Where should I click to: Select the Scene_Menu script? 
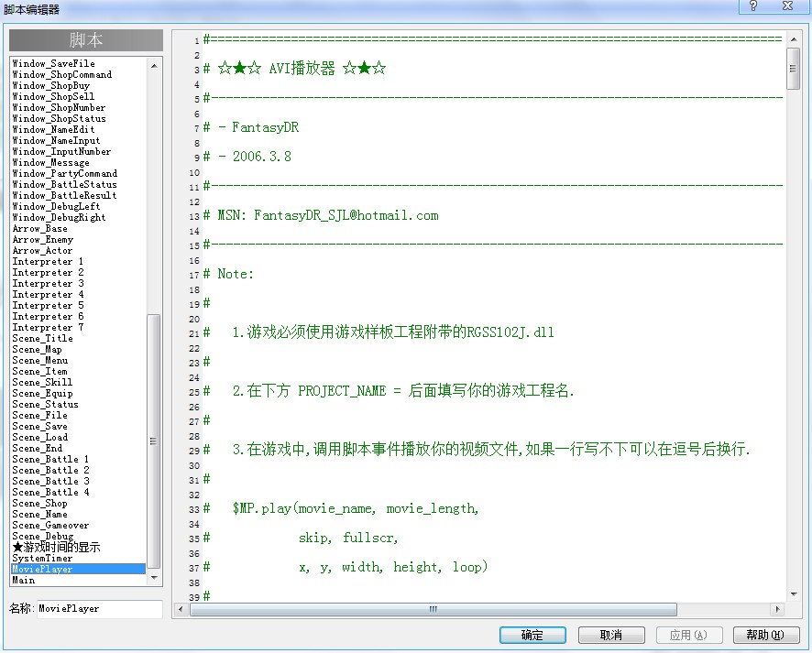coord(78,360)
